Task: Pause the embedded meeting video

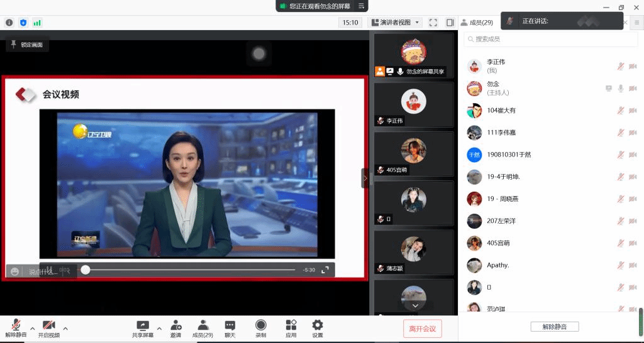Action: tap(48, 269)
